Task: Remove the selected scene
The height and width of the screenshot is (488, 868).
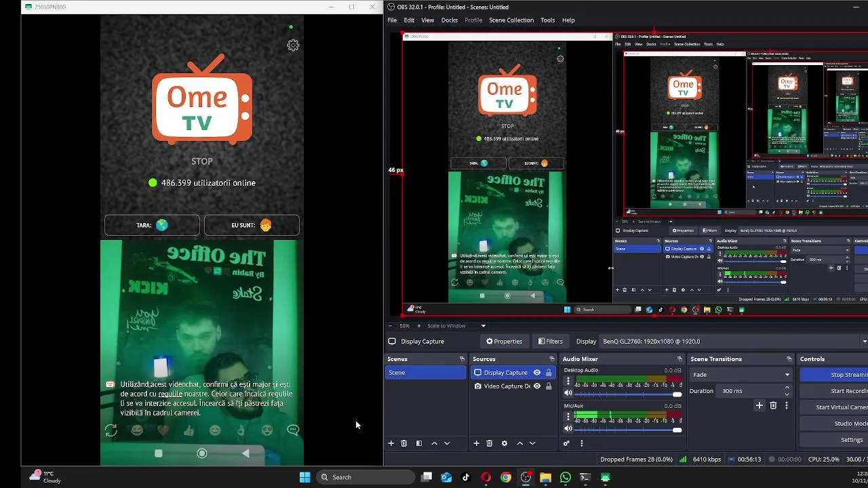Action: 404,443
